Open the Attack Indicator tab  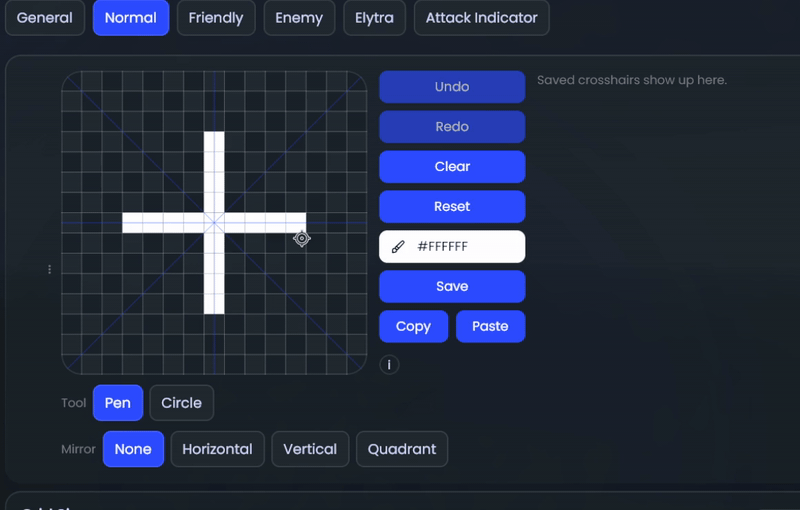click(x=482, y=18)
